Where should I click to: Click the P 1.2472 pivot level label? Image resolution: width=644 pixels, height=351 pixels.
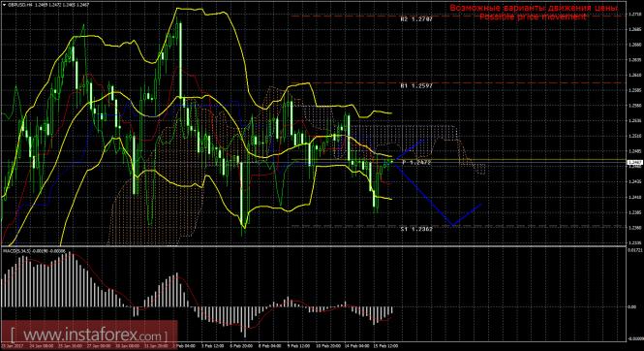pos(416,163)
